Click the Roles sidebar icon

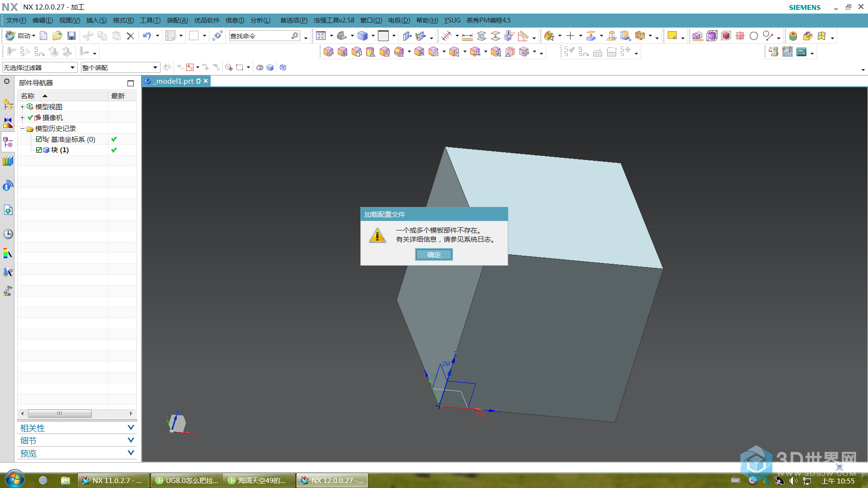8,291
